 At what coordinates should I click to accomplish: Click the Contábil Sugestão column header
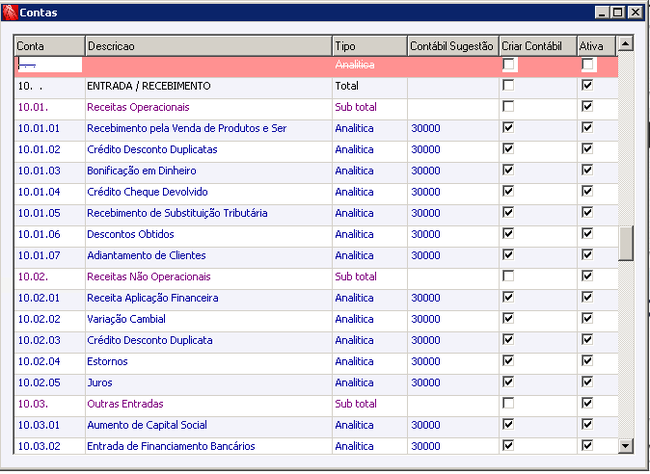click(x=454, y=46)
